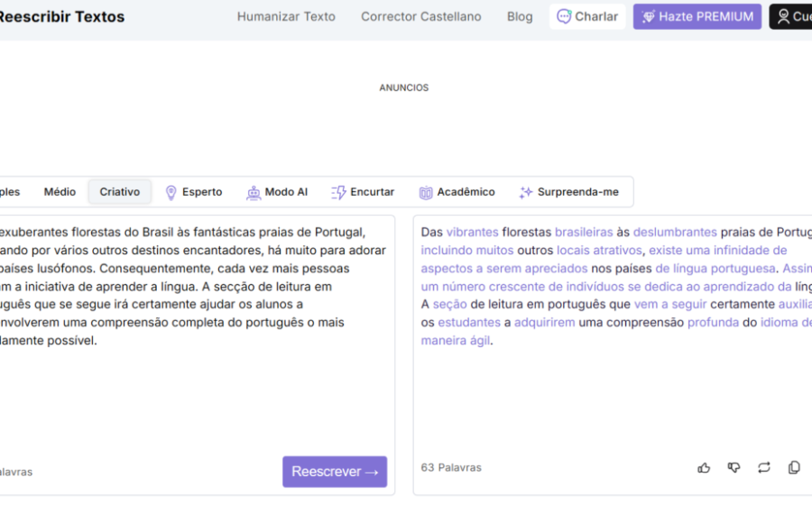Click the book icon beside Acadêmico
Image resolution: width=812 pixels, height=505 pixels.
tap(426, 192)
